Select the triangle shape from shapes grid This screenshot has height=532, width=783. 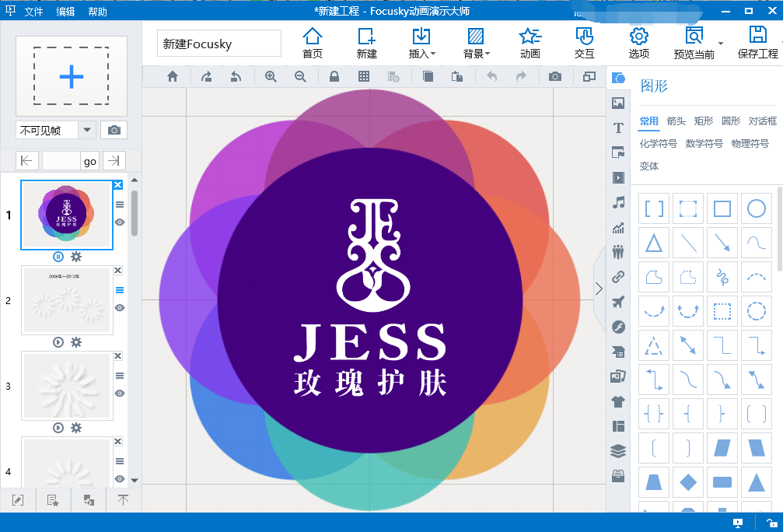tap(654, 243)
